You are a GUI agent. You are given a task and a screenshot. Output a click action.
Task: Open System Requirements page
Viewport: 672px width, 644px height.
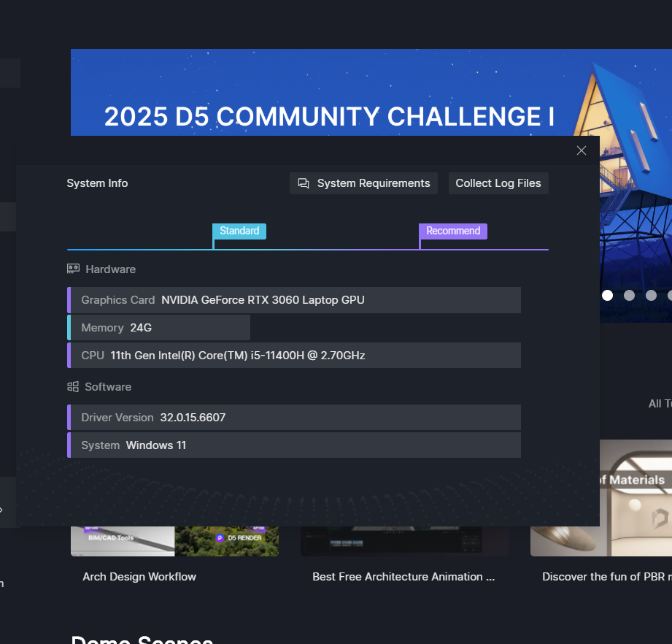(x=363, y=183)
